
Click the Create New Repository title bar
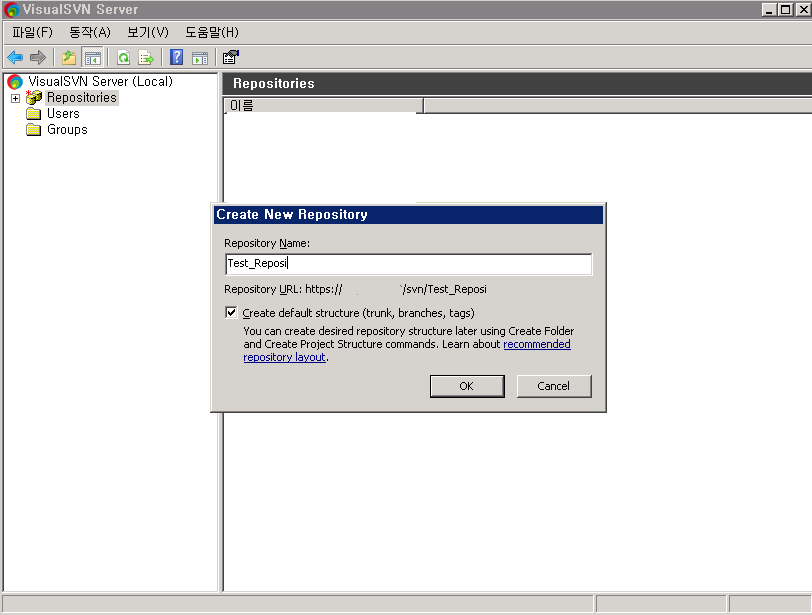(409, 215)
